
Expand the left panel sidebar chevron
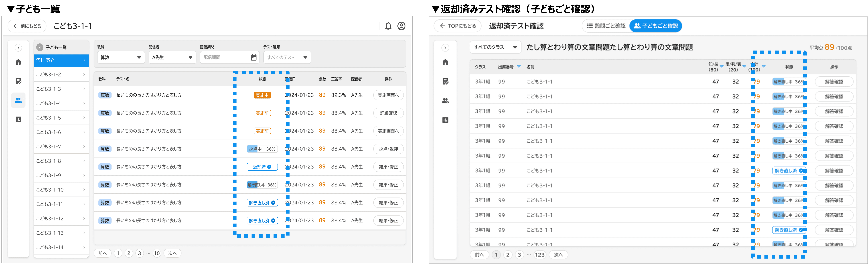point(19,48)
